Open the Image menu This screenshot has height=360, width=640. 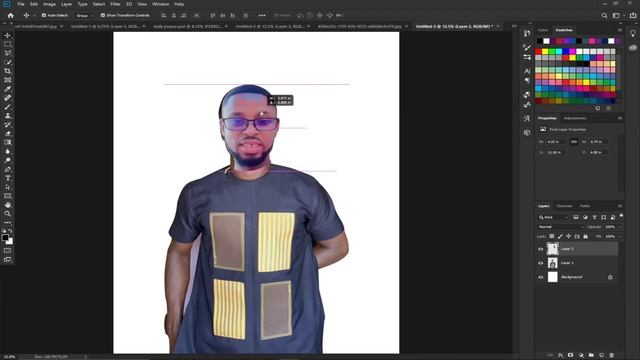(x=49, y=4)
